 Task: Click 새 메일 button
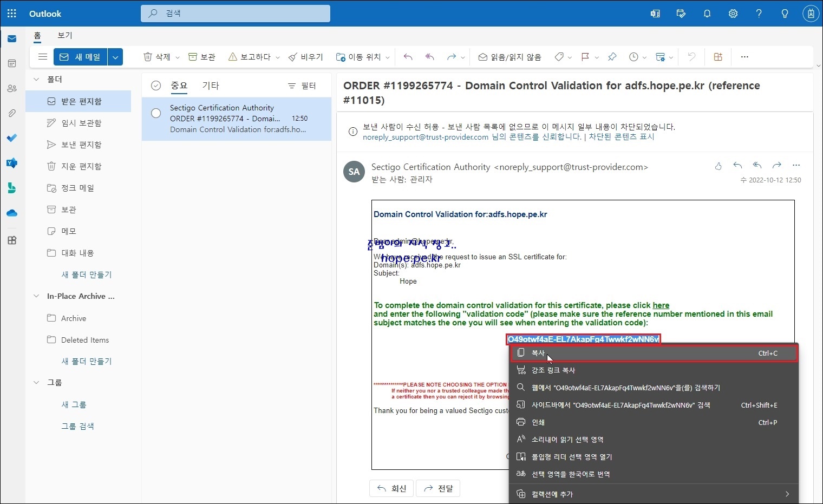(x=81, y=57)
